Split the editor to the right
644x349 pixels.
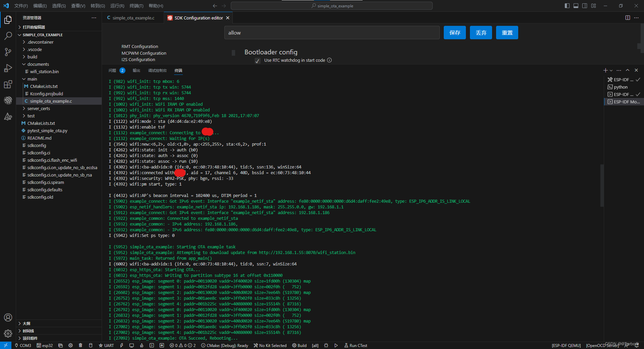click(x=628, y=18)
